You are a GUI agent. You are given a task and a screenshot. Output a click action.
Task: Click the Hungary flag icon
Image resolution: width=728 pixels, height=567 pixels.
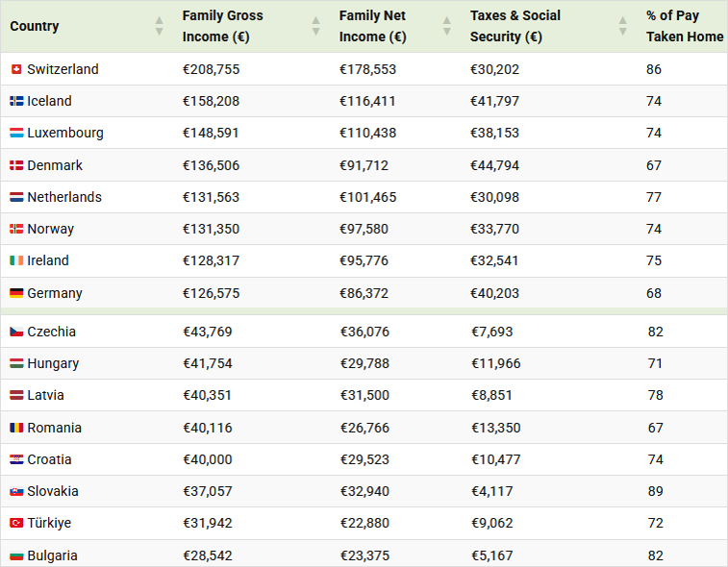point(16,363)
